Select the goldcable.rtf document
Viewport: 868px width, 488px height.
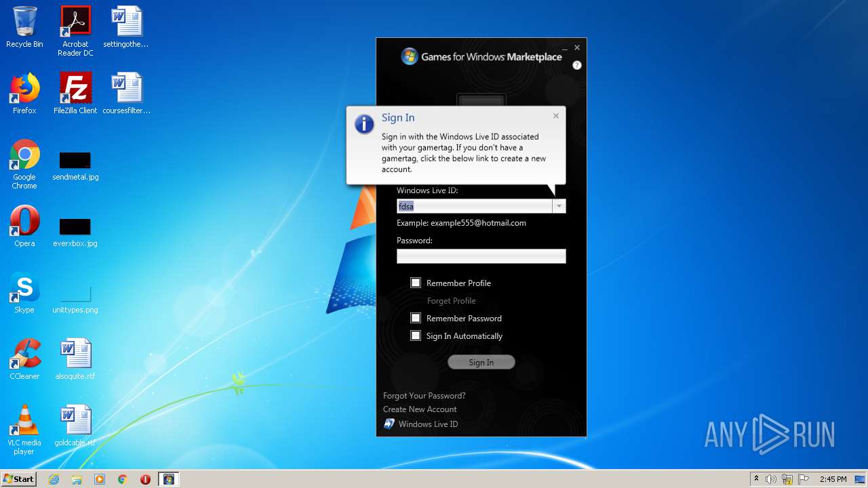tap(75, 426)
